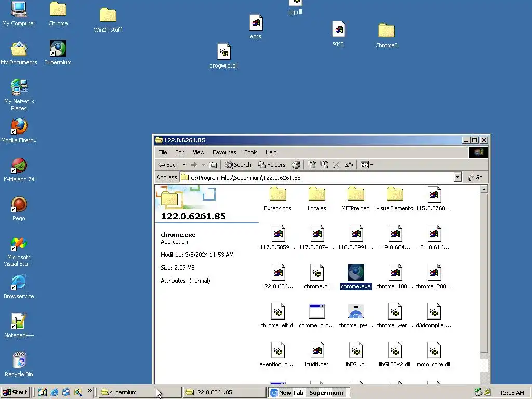Select the 115.0.5760 manifest file

[433, 199]
